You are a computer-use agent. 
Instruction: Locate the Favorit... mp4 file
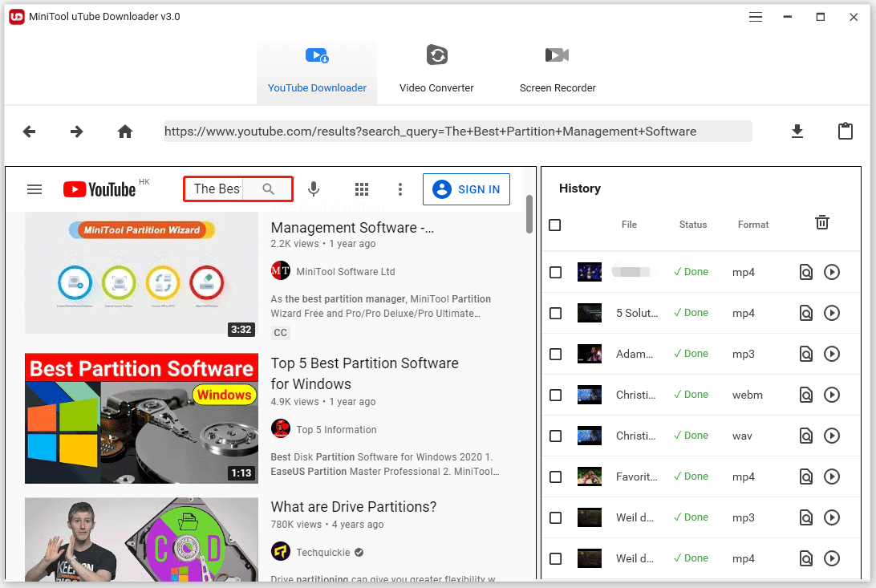805,476
